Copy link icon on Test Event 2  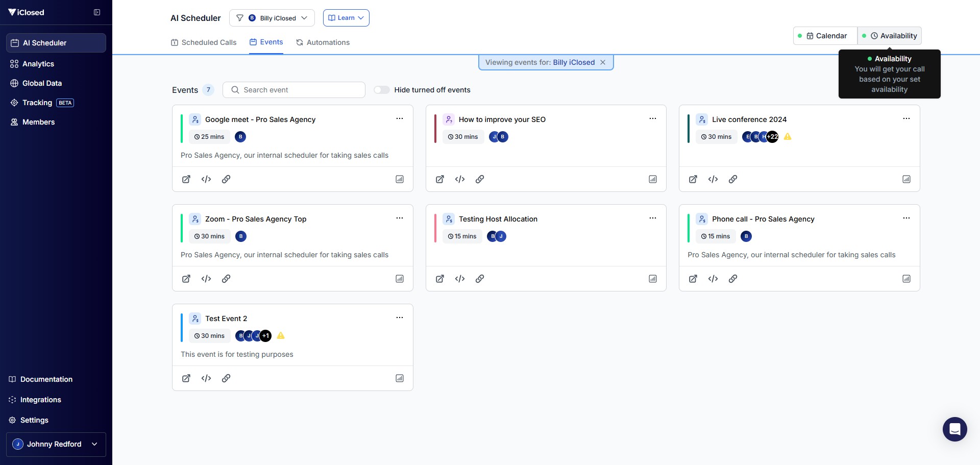[x=226, y=378]
